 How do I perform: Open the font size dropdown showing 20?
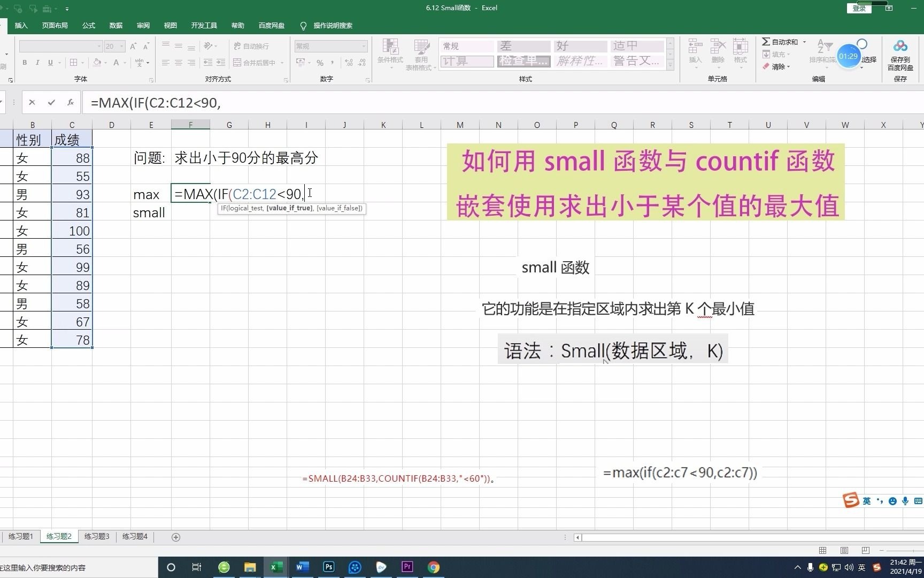122,46
